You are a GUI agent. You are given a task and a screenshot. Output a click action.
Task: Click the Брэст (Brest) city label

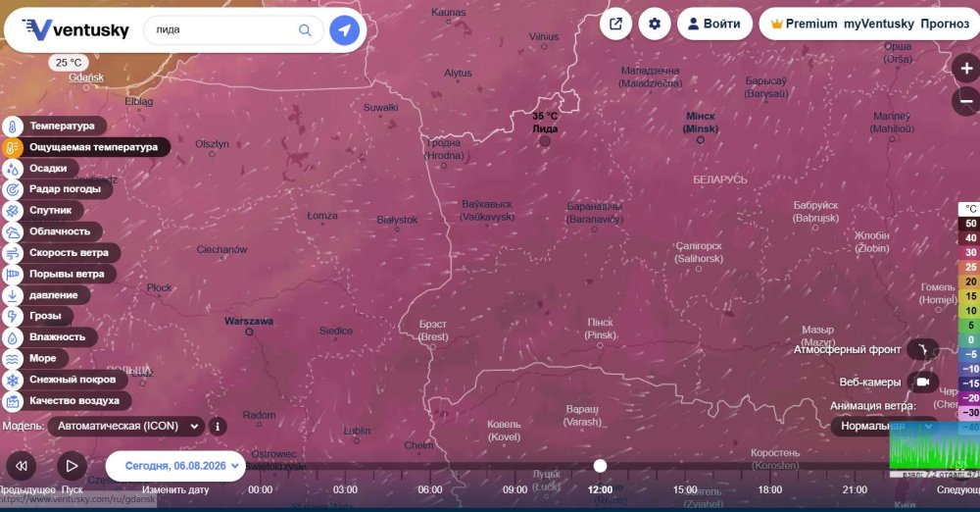tap(433, 331)
